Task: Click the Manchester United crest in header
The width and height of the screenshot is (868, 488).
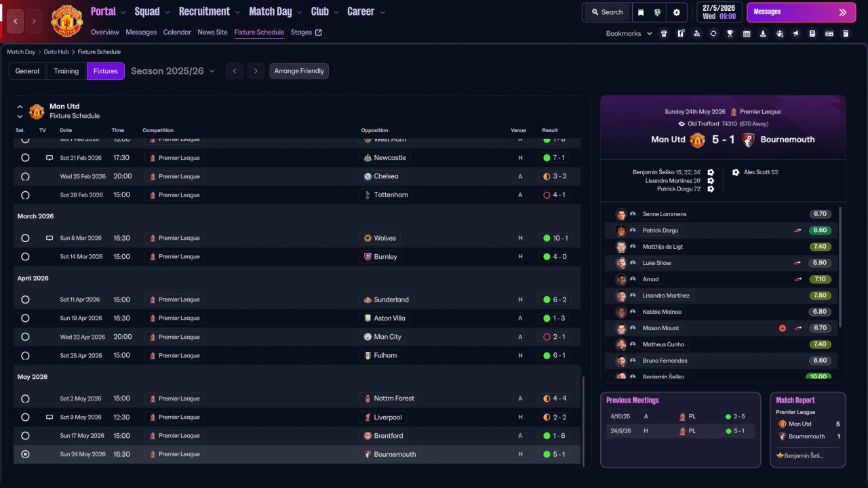Action: coord(66,21)
